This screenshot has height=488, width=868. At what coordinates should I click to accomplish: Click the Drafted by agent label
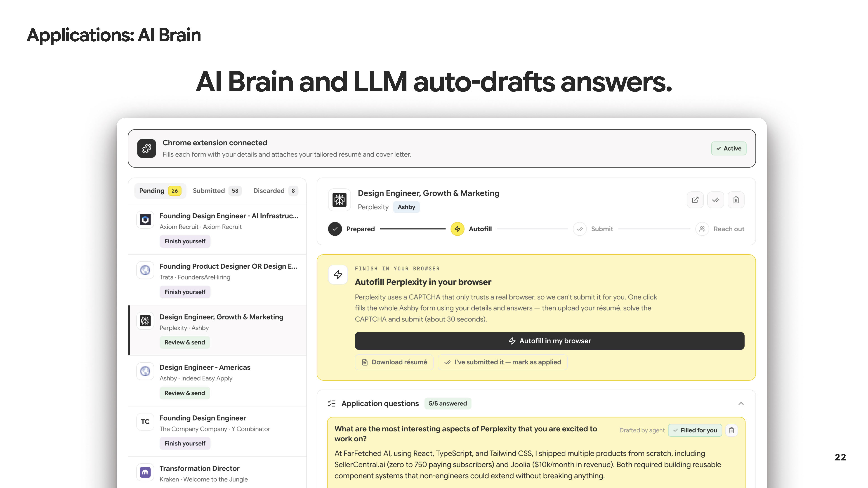pyautogui.click(x=642, y=430)
